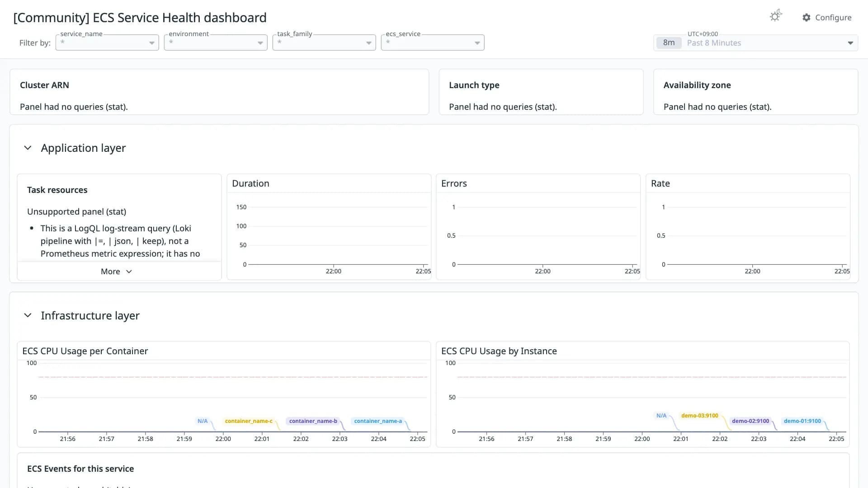This screenshot has height=488, width=868.
Task: Collapse the Application layer section
Action: pyautogui.click(x=28, y=148)
